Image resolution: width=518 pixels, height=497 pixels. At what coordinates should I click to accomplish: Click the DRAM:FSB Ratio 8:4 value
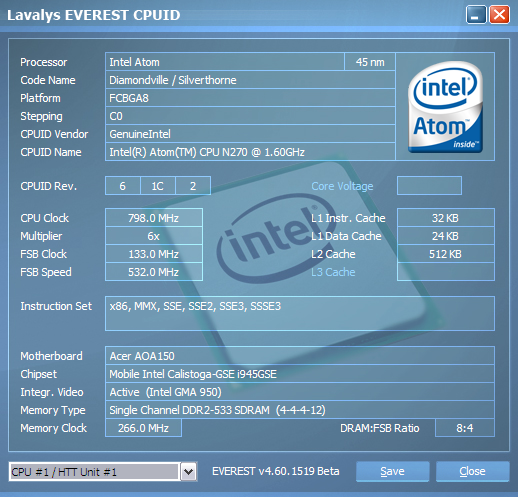(465, 428)
